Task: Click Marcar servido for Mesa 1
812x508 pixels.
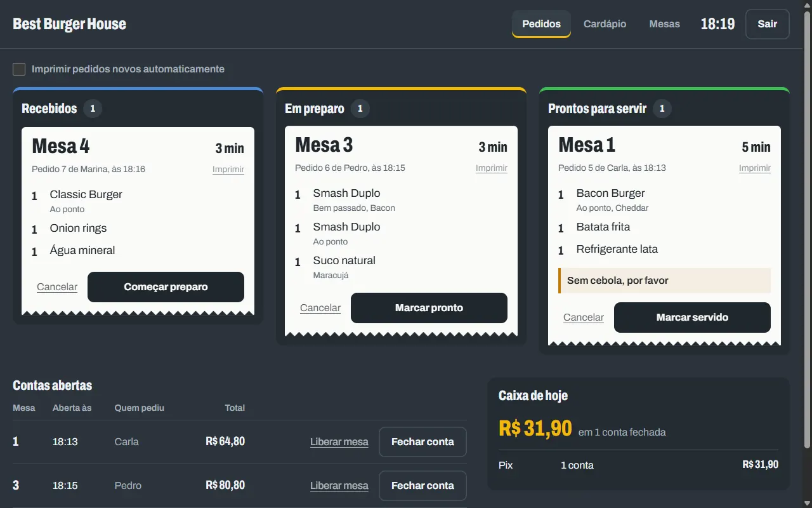Action: (x=692, y=317)
